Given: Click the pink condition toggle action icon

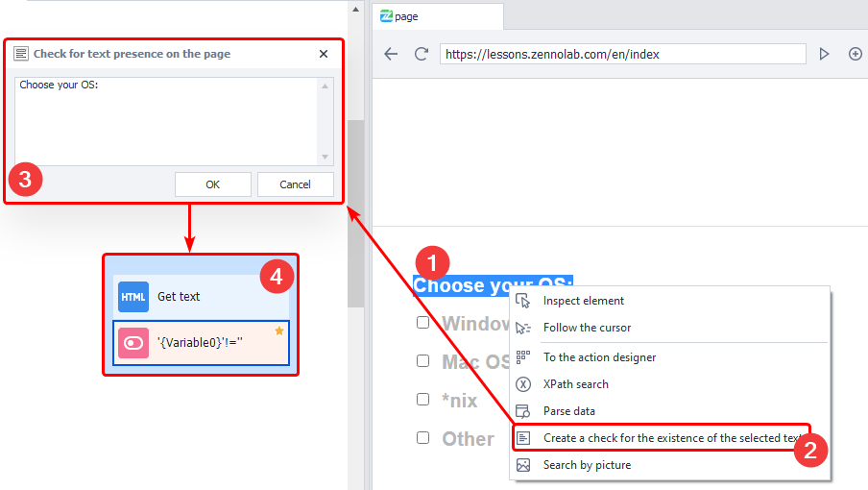Looking at the screenshot, I should point(133,343).
